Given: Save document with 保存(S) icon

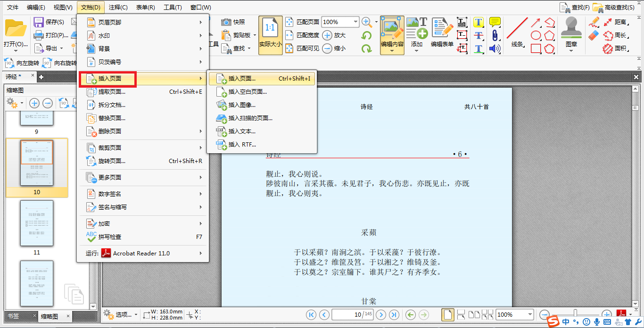Looking at the screenshot, I should click(39, 22).
